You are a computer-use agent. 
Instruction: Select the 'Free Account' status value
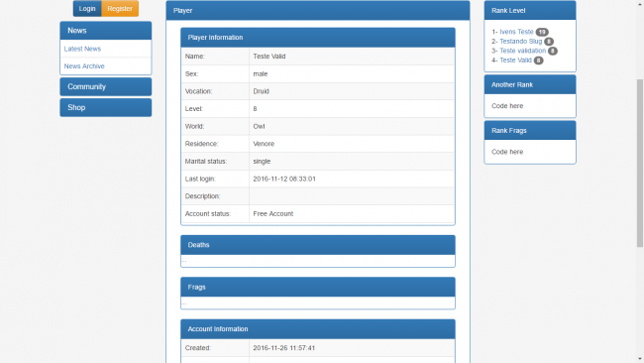[x=273, y=214]
